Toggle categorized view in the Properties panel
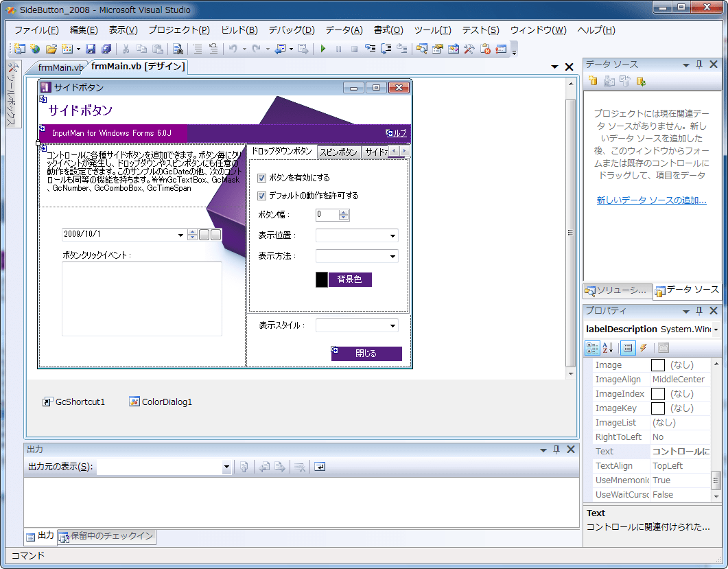Viewport: 728px width, 569px height. pos(592,348)
